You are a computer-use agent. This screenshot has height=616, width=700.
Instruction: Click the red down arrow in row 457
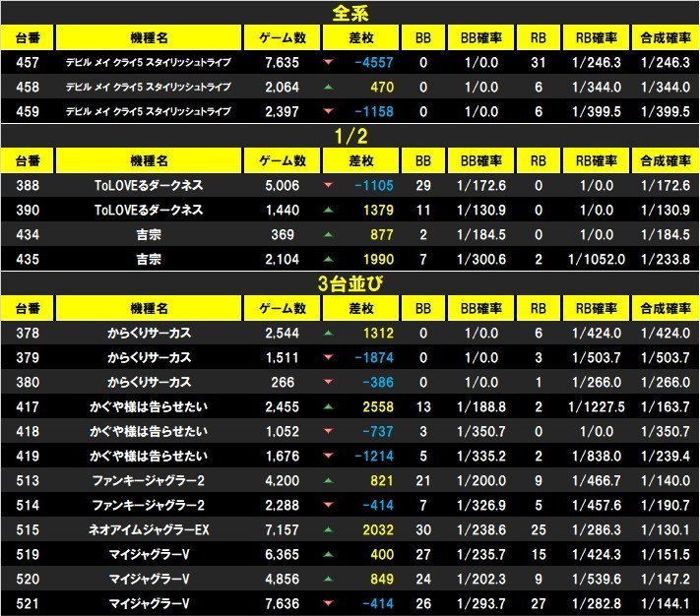(329, 62)
